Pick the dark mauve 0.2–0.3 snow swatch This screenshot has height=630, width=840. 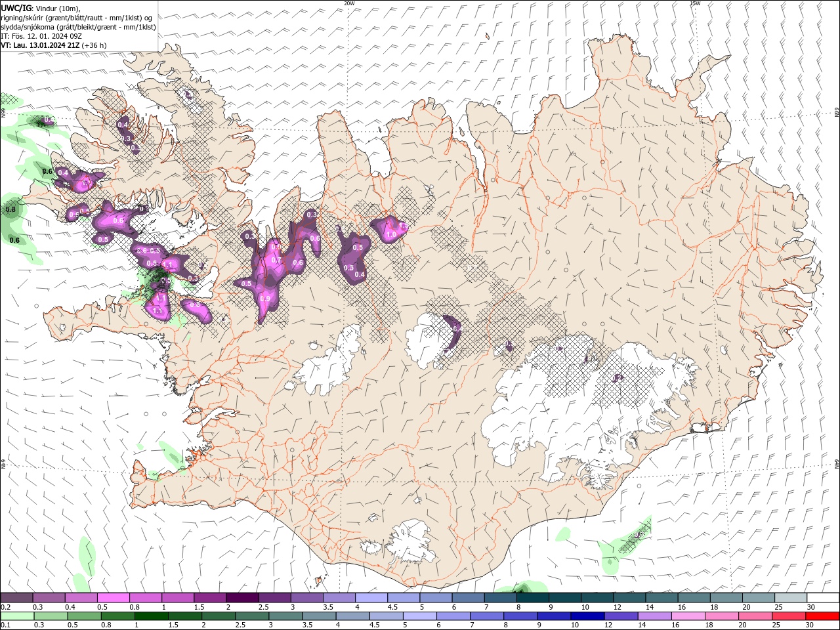(16, 598)
